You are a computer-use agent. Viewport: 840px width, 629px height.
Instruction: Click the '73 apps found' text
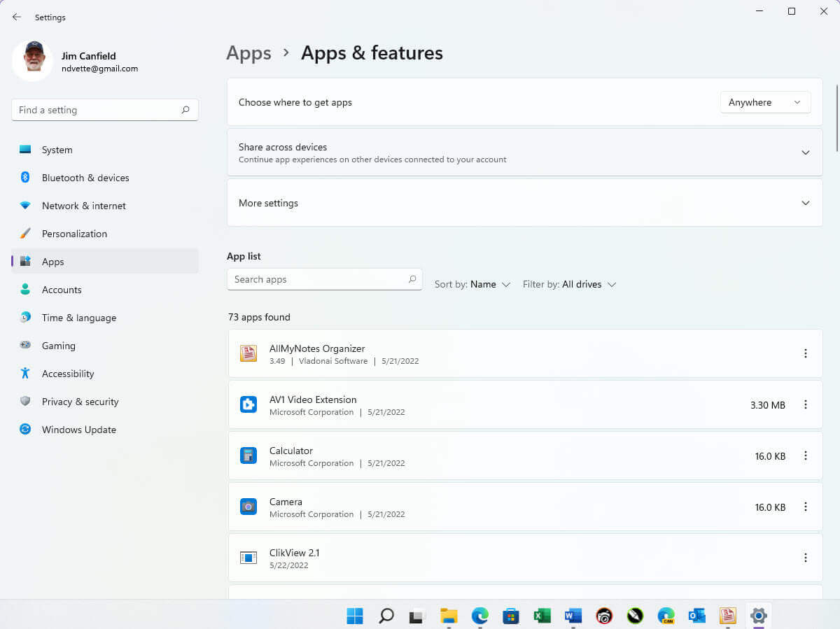(259, 317)
